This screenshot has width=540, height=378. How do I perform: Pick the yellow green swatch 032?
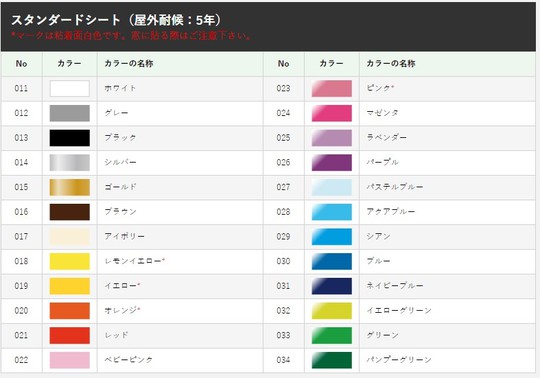click(x=332, y=311)
